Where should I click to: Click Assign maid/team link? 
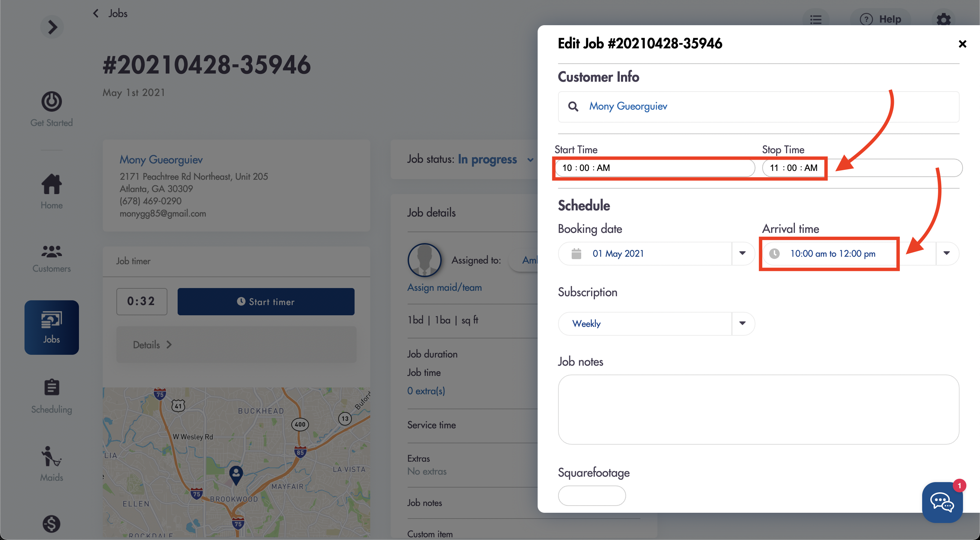click(x=444, y=287)
